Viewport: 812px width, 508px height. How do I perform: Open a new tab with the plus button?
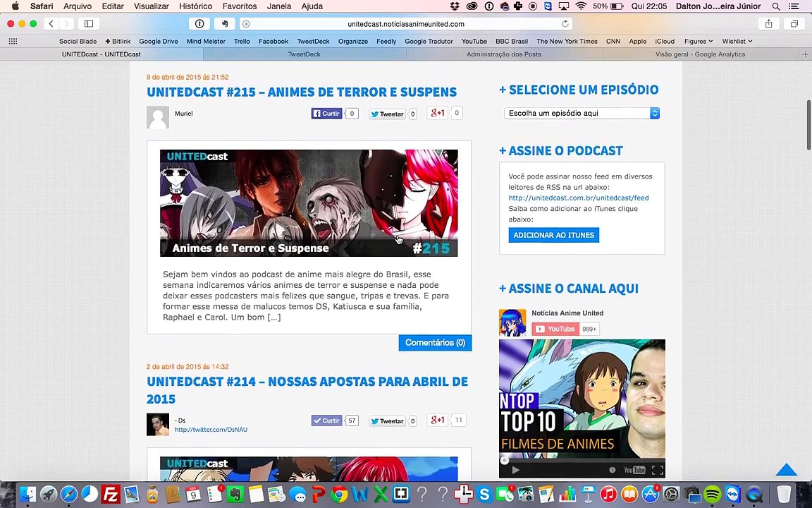click(805, 54)
